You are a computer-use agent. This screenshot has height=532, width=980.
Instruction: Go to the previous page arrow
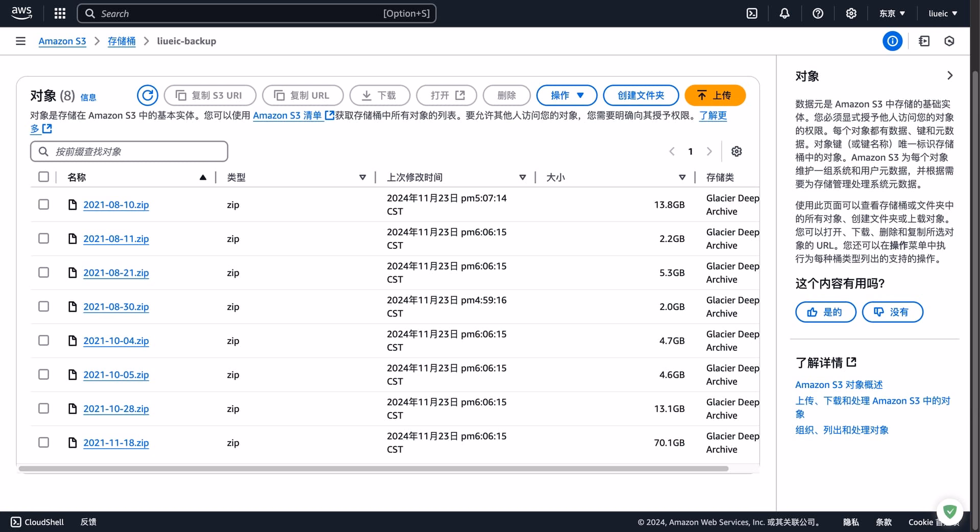(x=672, y=151)
